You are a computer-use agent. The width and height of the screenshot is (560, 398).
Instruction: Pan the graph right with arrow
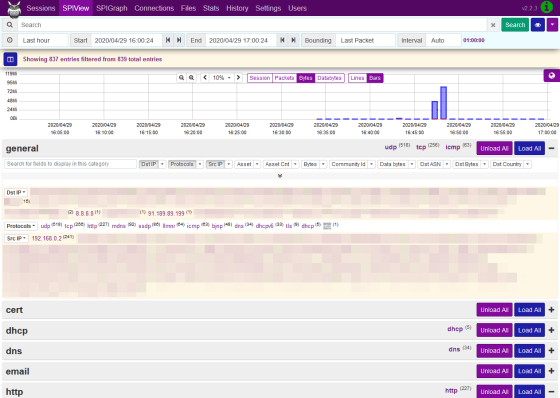pyautogui.click(x=238, y=78)
